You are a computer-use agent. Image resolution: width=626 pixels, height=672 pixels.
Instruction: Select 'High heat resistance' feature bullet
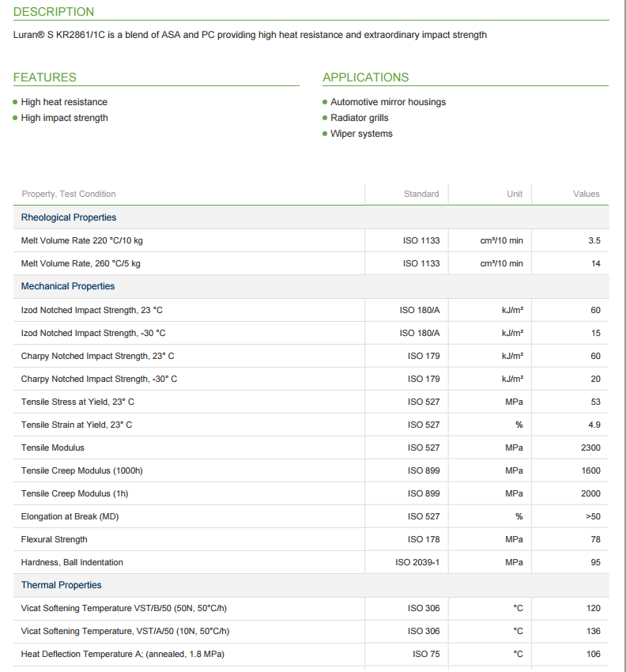tap(64, 102)
